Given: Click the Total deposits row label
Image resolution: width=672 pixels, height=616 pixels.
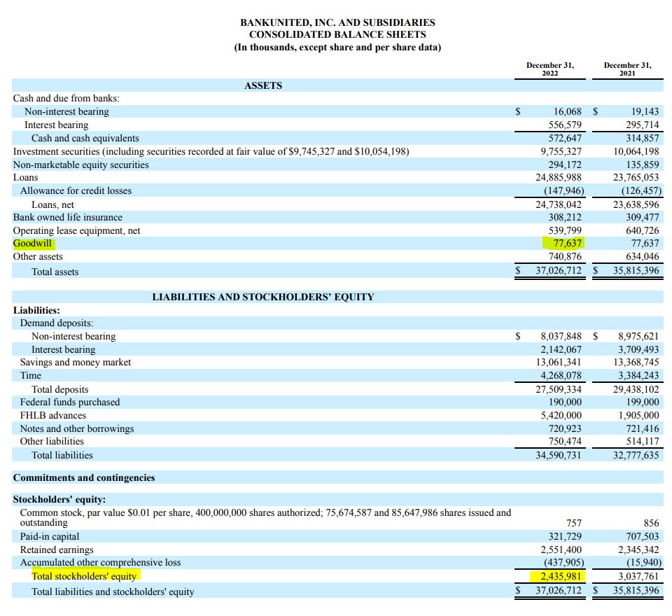Looking at the screenshot, I should (x=60, y=390).
